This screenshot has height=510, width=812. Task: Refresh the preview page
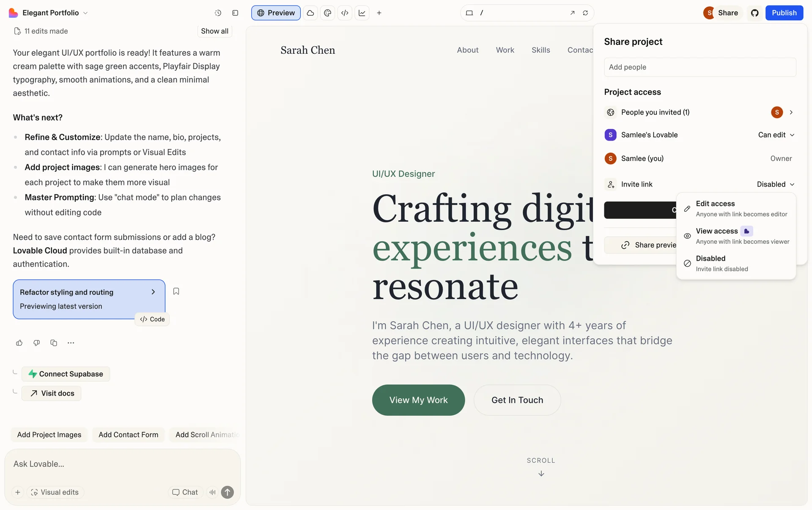(585, 13)
